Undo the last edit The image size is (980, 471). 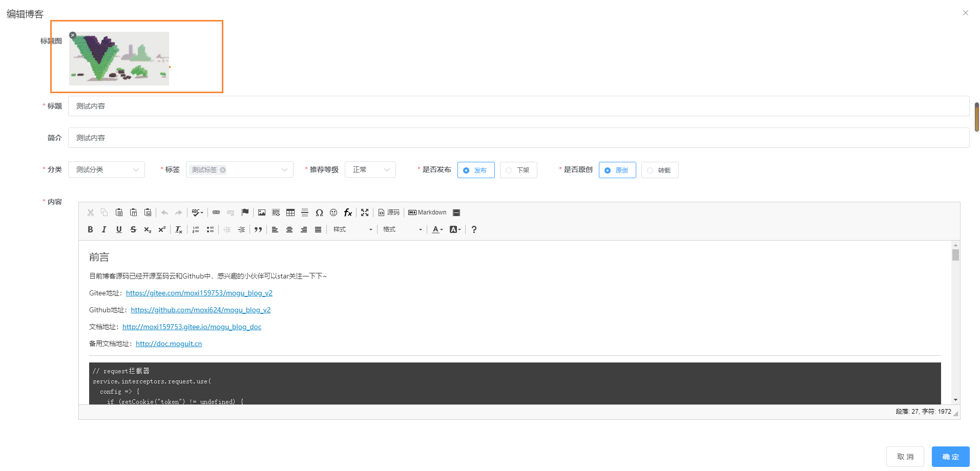(x=164, y=212)
